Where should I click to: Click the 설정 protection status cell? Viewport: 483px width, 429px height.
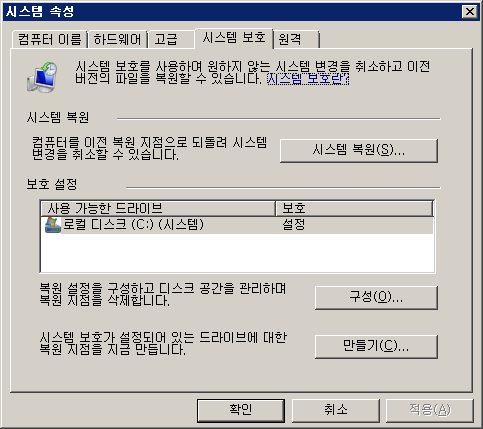click(294, 225)
